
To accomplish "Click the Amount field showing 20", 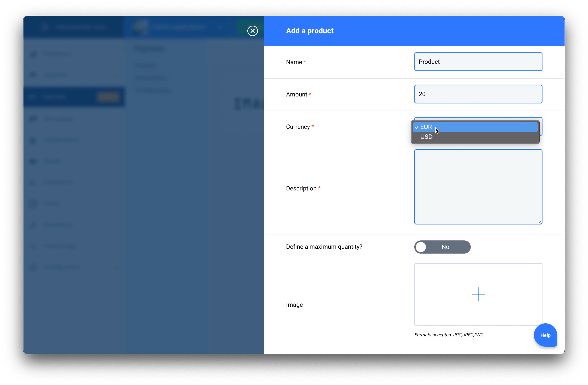I will click(478, 94).
